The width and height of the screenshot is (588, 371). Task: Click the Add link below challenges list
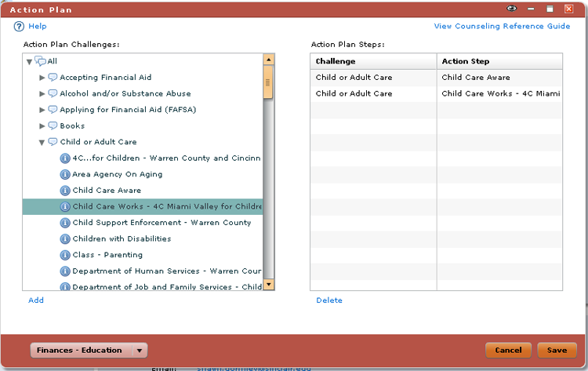[36, 300]
